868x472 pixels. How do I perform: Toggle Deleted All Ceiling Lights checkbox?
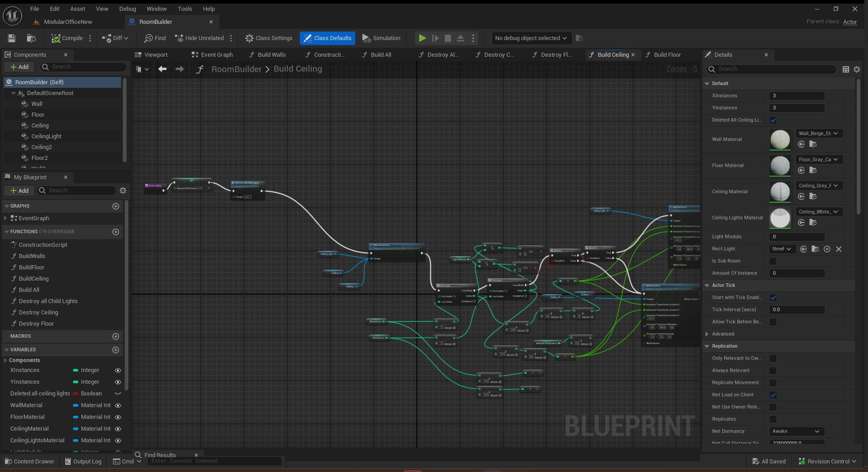click(773, 120)
